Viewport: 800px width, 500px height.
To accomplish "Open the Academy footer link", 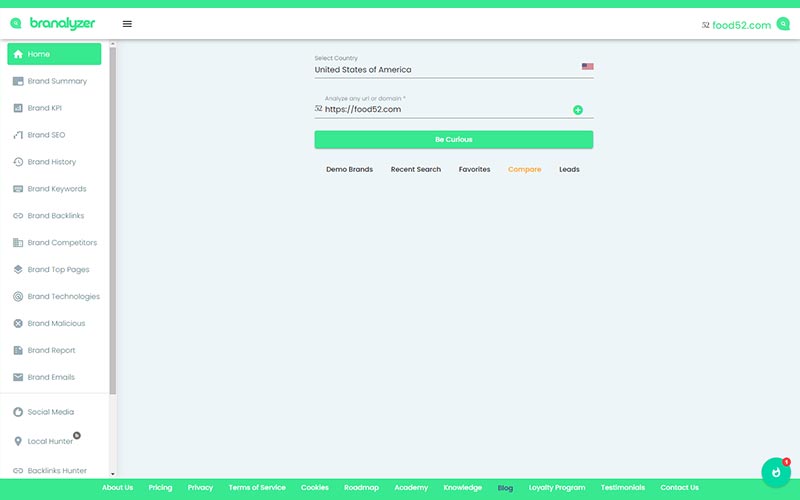I will pos(411,488).
